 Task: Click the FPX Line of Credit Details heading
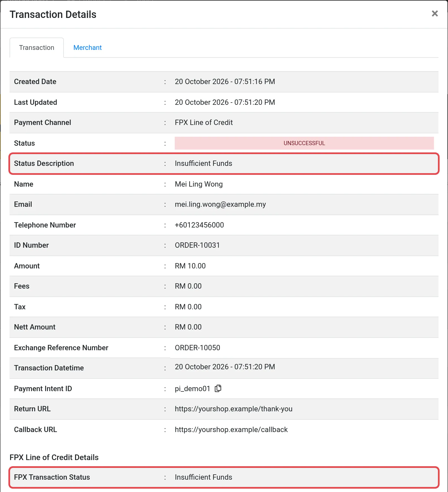coord(54,457)
